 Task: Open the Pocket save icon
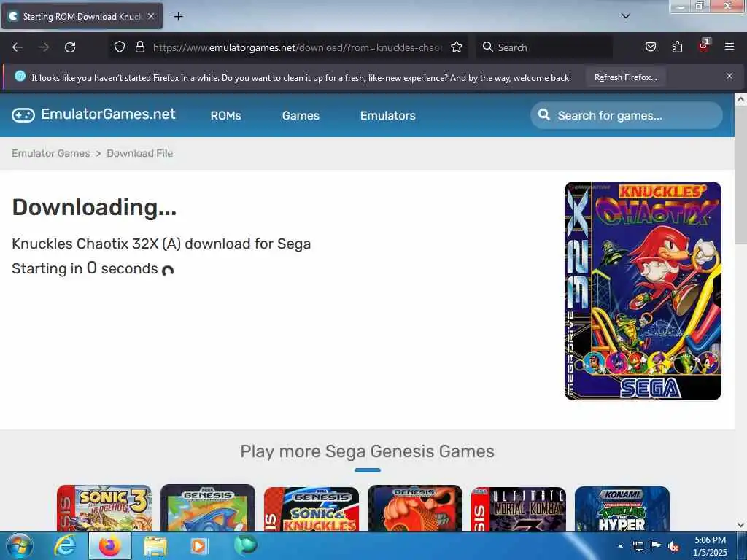tap(650, 47)
